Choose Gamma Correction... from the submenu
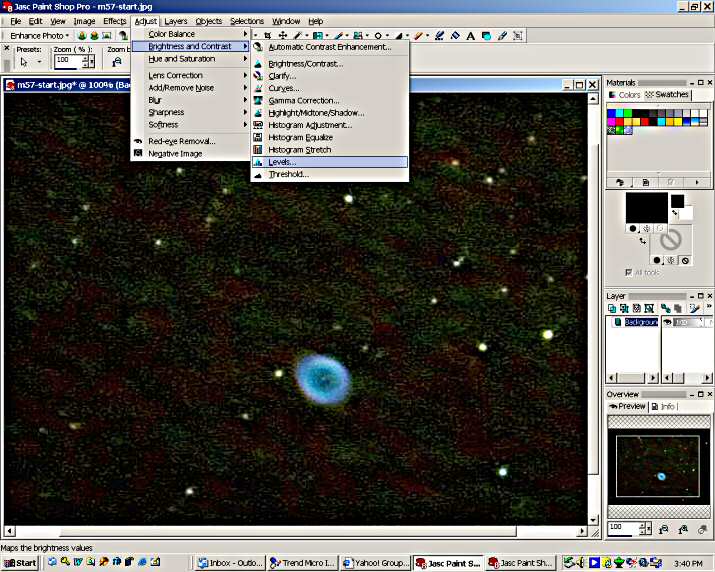 coord(330,100)
